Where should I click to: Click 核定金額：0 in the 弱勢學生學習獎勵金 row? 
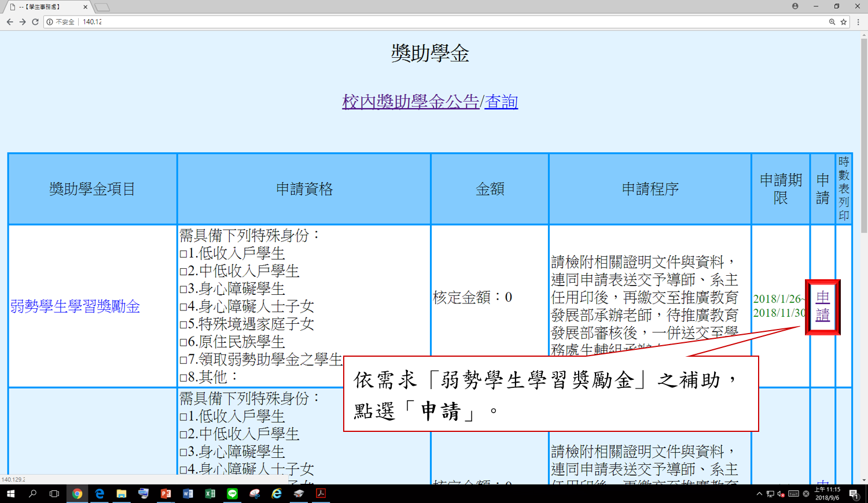point(473,297)
